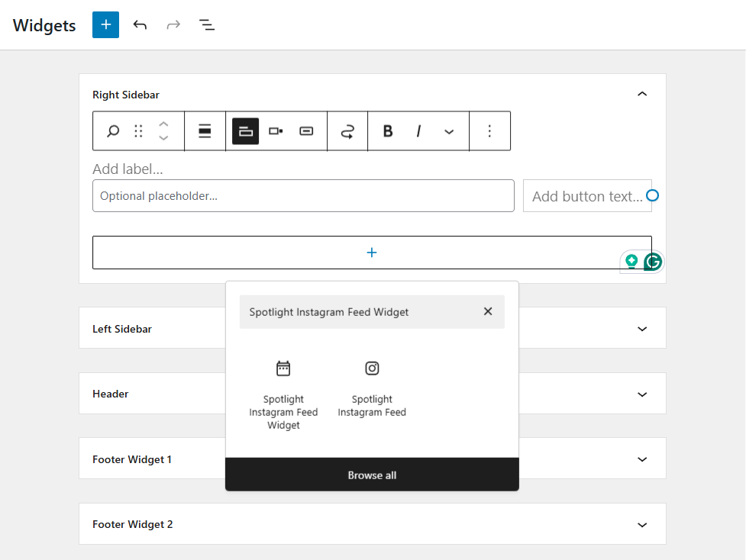Click the Optional placeholder input field
Screen dimensions: 746x560
point(303,196)
